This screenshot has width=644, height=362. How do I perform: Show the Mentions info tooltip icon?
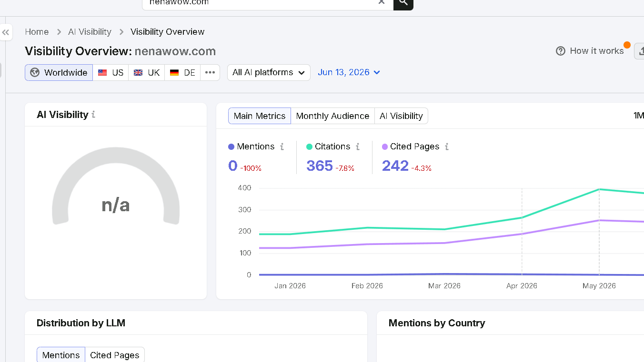282,147
